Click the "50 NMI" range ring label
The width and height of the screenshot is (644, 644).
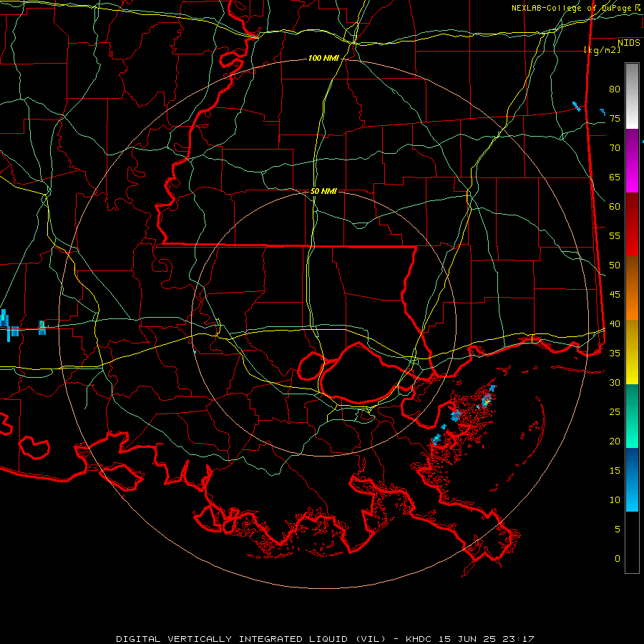(323, 191)
